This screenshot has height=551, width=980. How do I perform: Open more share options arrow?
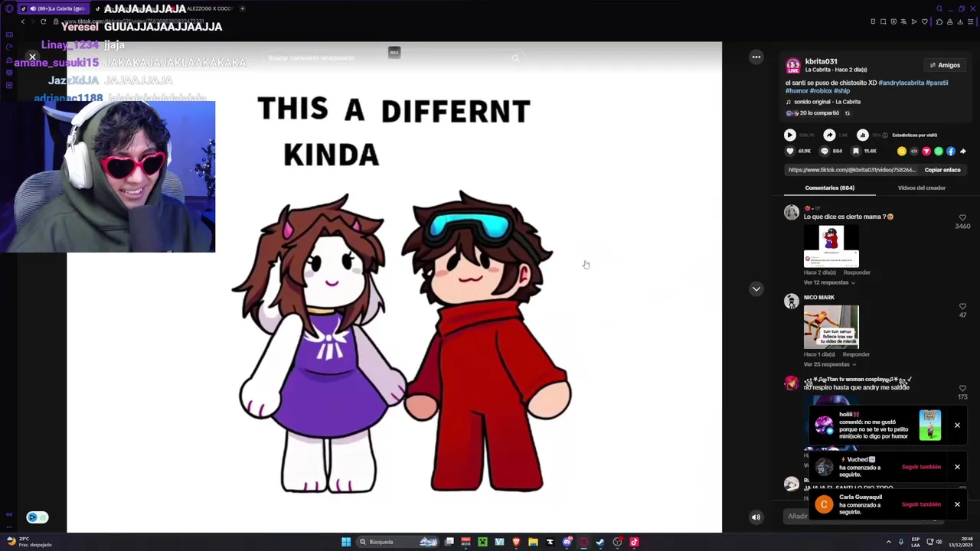[963, 151]
